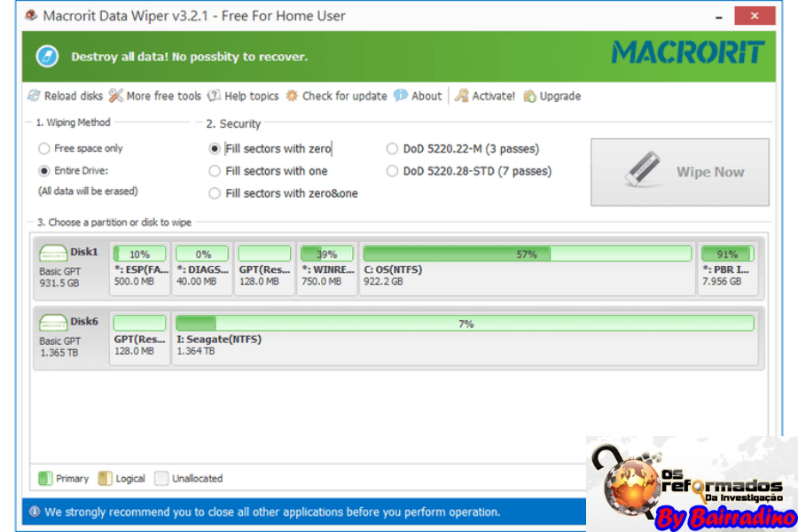Viewport: 798px width, 532px height.
Task: Close the Macrorit Data Wiper window
Action: click(x=755, y=16)
